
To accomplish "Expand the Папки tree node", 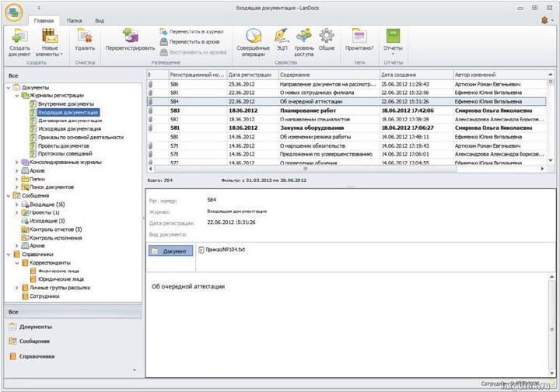I will tap(17, 179).
